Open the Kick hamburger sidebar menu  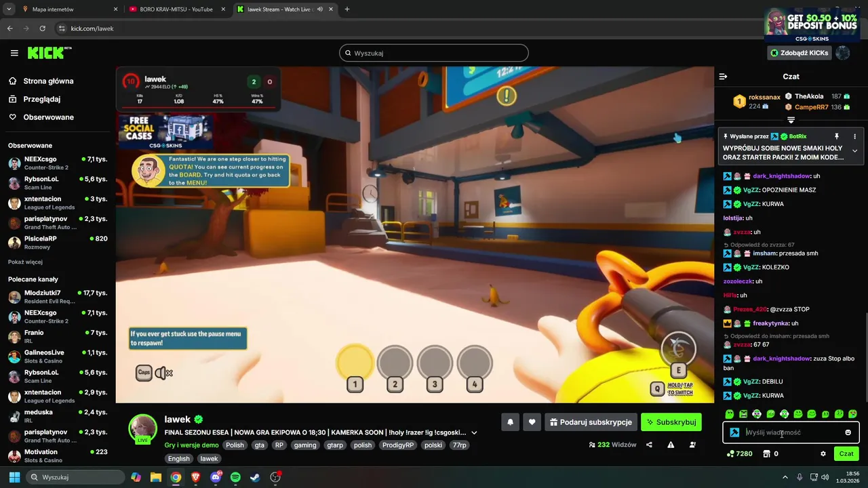tap(14, 53)
